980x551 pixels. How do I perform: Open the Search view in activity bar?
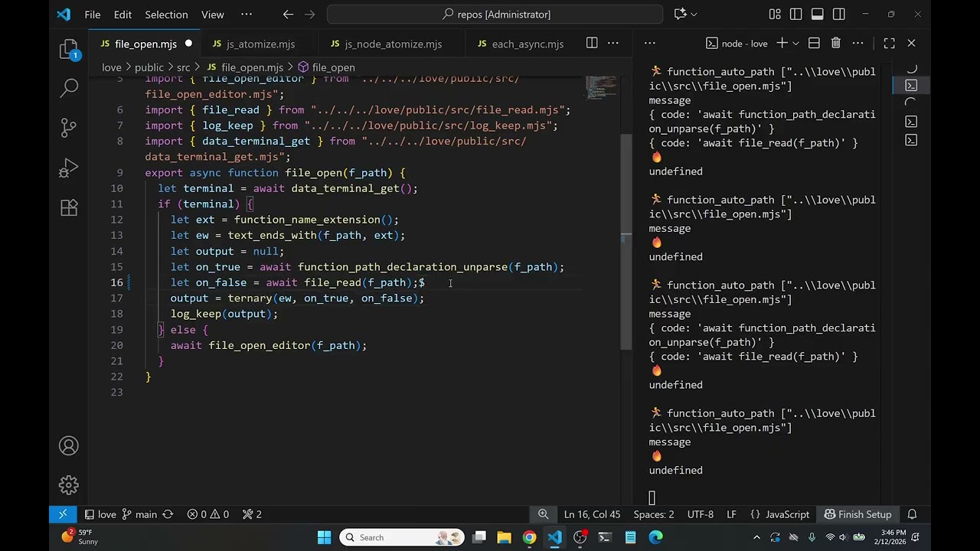69,87
